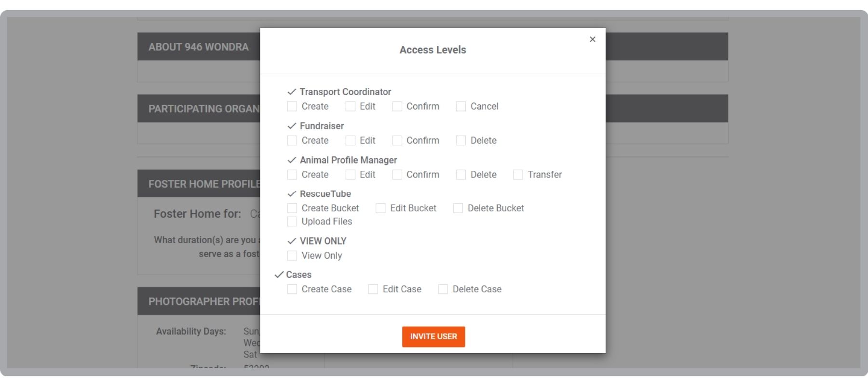Viewport: 868px width, 386px height.
Task: Click the VIEW ONLY heading label
Action: point(323,241)
